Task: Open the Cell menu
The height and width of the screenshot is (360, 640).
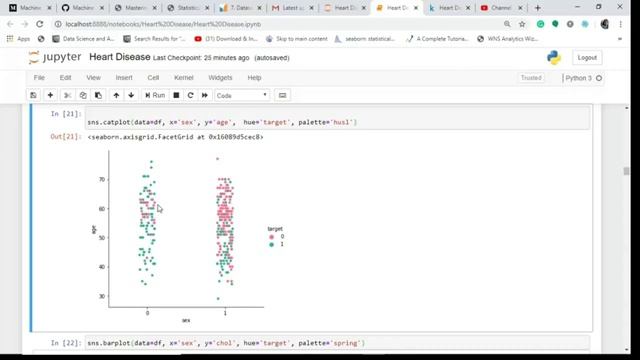Action: 153,78
